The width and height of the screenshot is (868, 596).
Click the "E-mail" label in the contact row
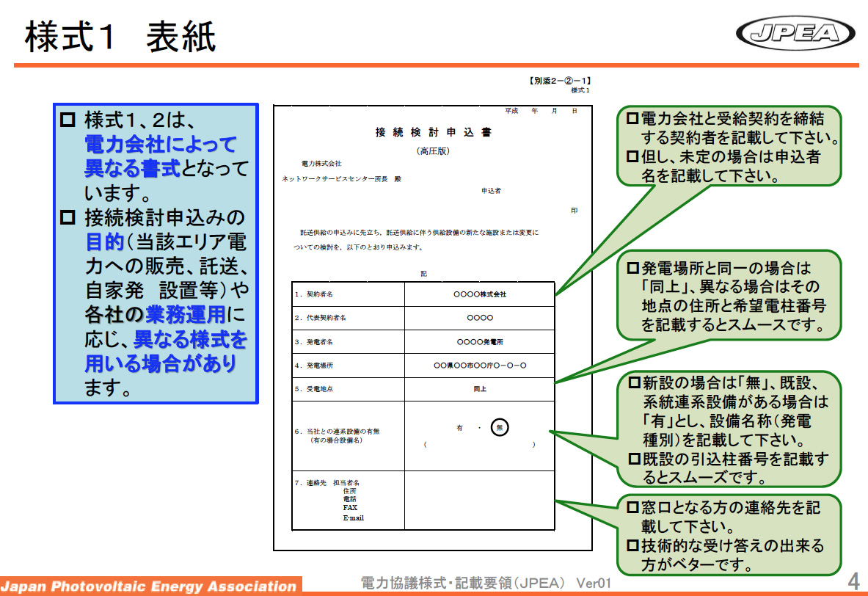pos(353,518)
